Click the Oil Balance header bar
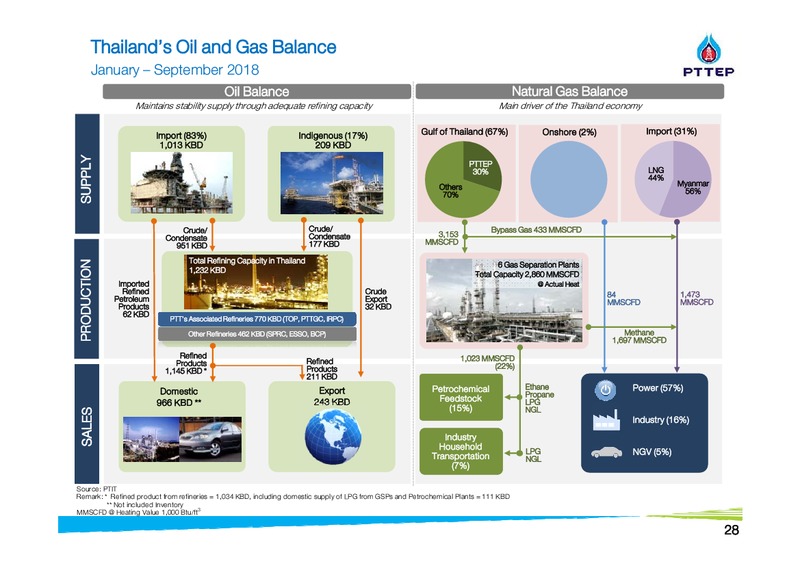 [x=257, y=91]
